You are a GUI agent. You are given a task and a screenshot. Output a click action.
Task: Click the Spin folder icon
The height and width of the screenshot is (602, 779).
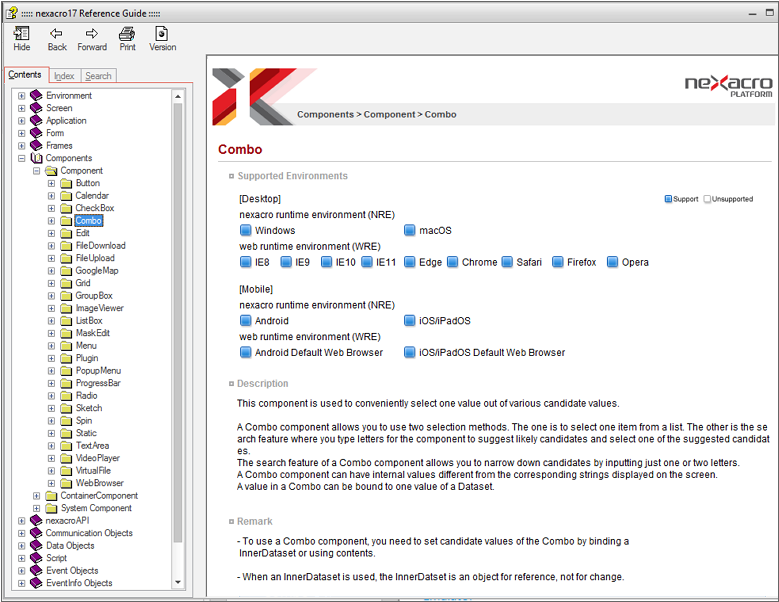66,421
